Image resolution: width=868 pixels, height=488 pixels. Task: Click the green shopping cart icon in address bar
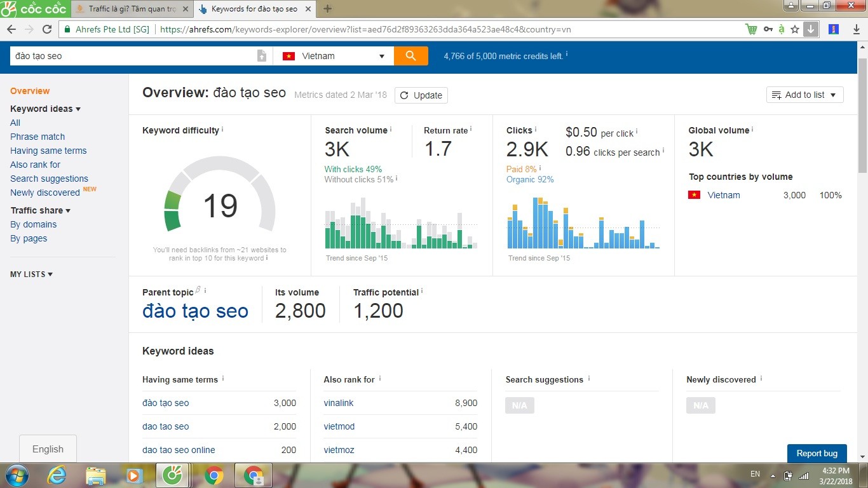pos(752,29)
